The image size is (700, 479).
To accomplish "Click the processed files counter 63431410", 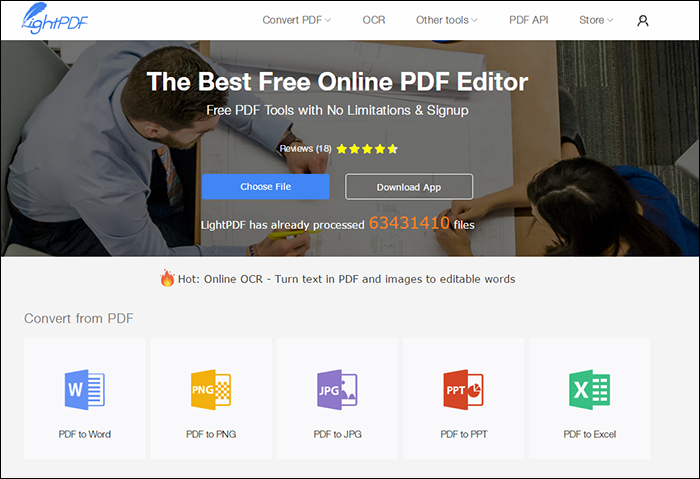I will point(409,223).
